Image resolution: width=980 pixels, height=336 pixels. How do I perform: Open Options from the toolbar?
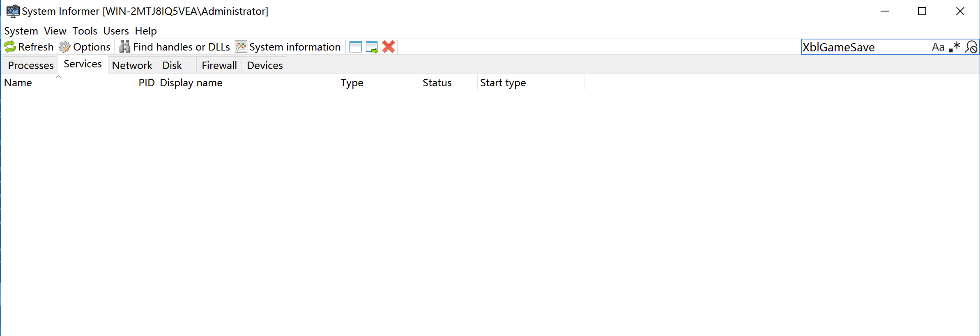[85, 47]
